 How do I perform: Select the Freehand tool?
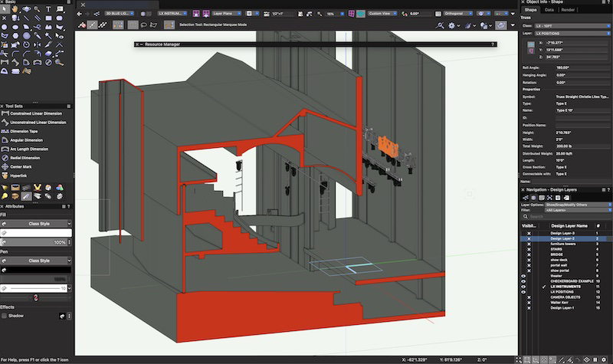[x=37, y=27]
